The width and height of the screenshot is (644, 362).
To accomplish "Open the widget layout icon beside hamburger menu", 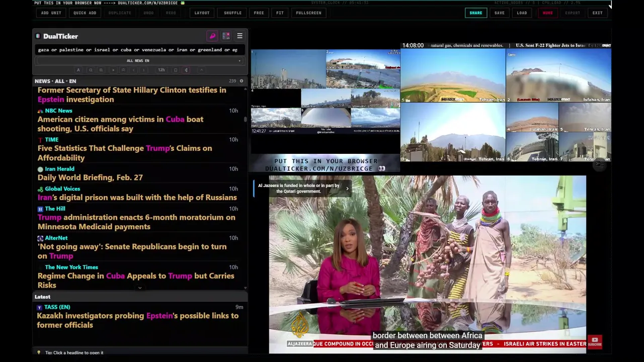I will pyautogui.click(x=226, y=36).
